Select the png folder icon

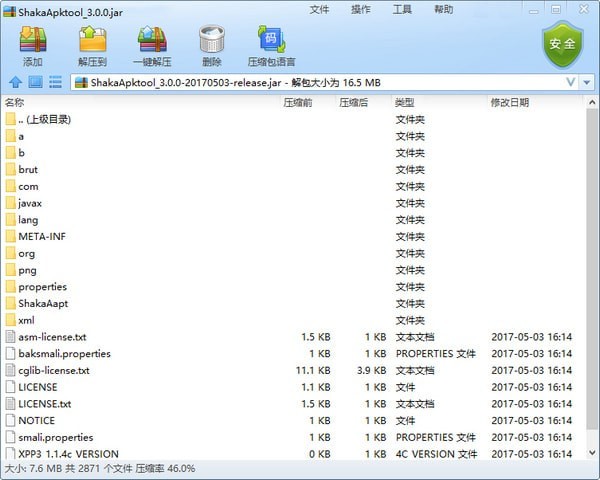tap(11, 270)
